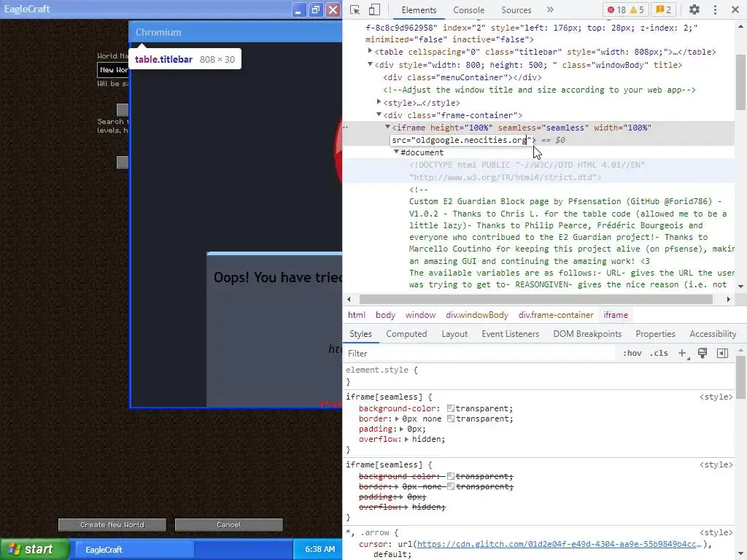Image resolution: width=747 pixels, height=560 pixels.
Task: Select the div.frame-container breadcrumb
Action: point(556,315)
